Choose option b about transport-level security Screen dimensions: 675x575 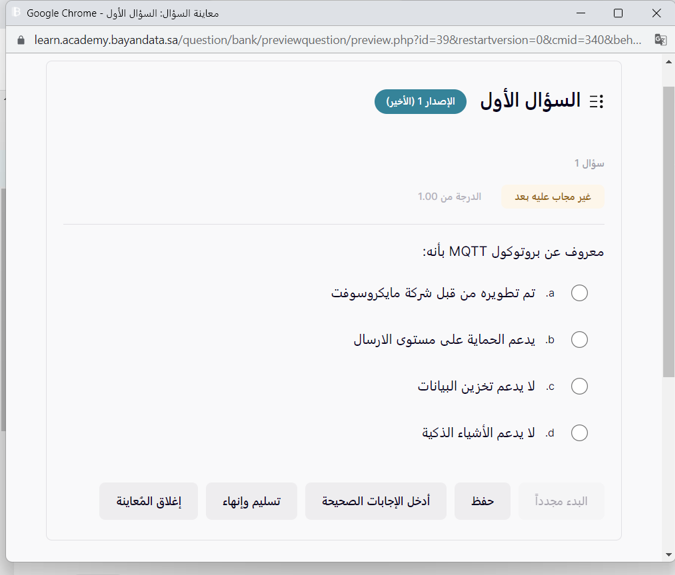click(579, 340)
